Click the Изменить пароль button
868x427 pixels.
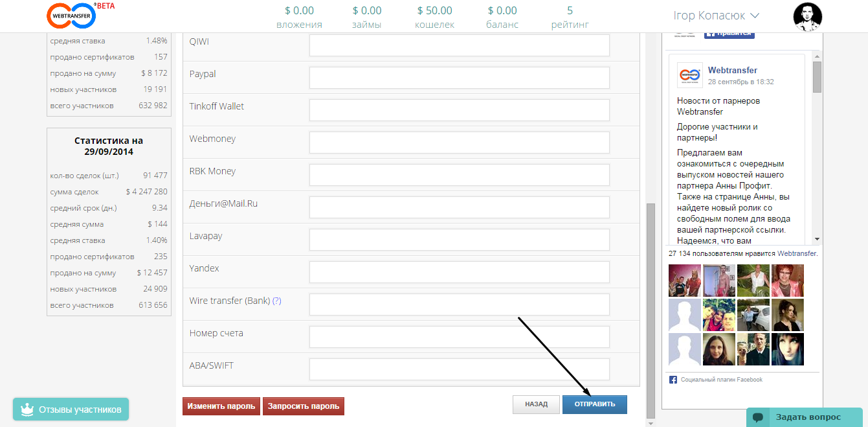221,406
